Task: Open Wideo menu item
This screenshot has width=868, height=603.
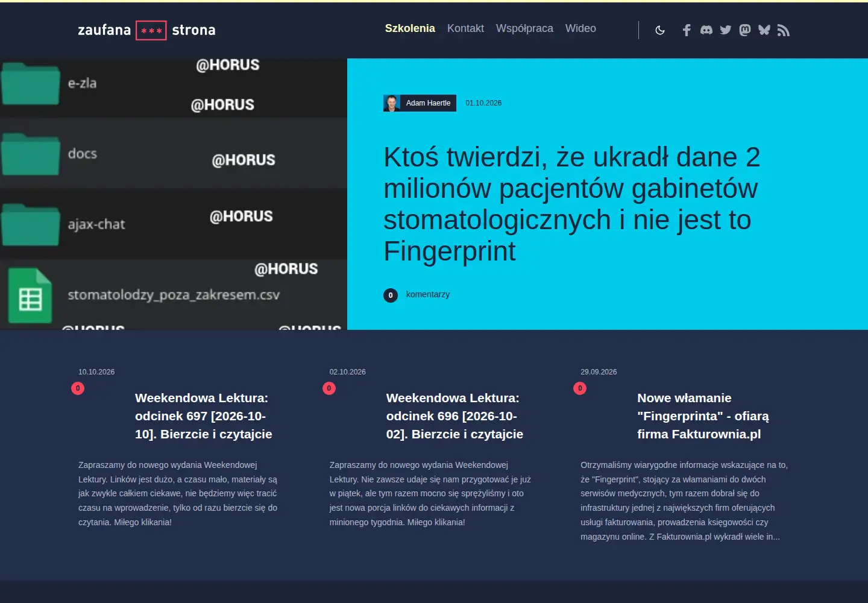Action: (x=580, y=28)
